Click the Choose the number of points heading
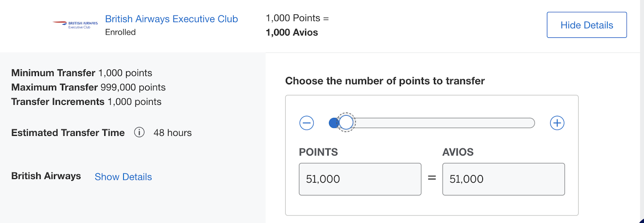 [385, 81]
